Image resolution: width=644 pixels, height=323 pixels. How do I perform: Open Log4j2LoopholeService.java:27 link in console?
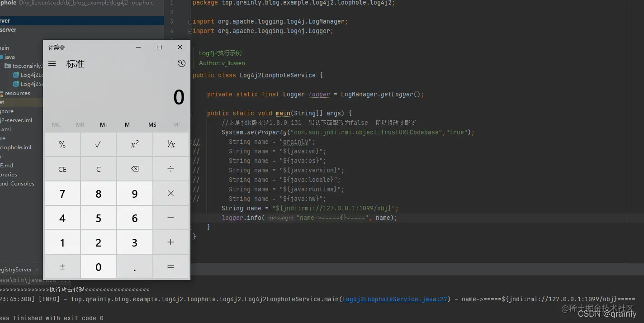point(395,299)
